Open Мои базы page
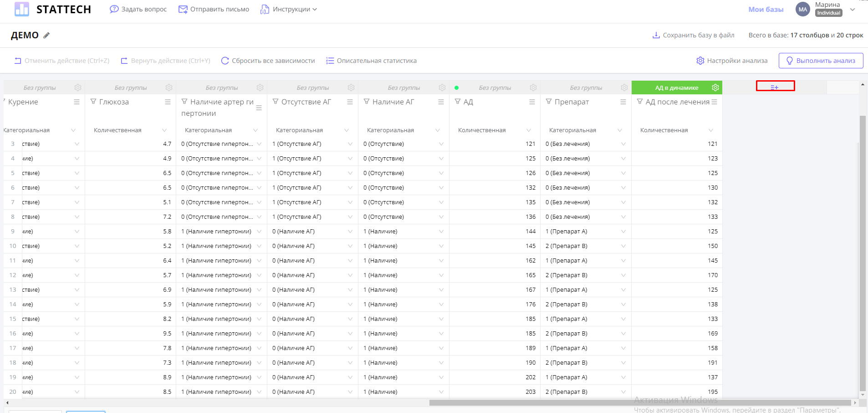This screenshot has width=868, height=413. click(x=766, y=9)
